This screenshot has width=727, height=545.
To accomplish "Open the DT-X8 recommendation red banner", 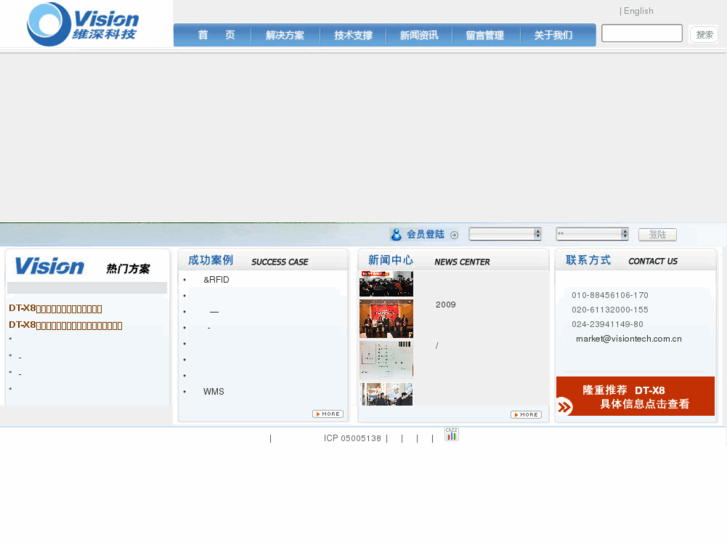I will point(635,396).
